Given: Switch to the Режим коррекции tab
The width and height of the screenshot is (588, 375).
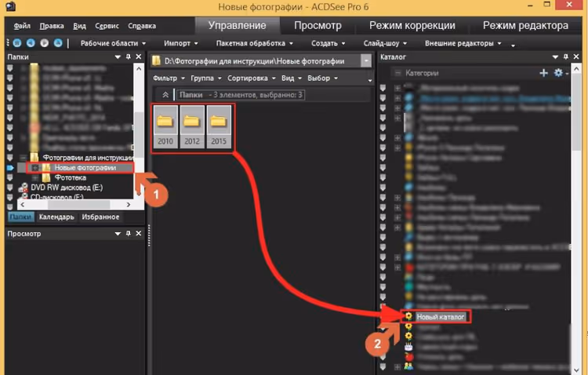Looking at the screenshot, I should (x=412, y=26).
